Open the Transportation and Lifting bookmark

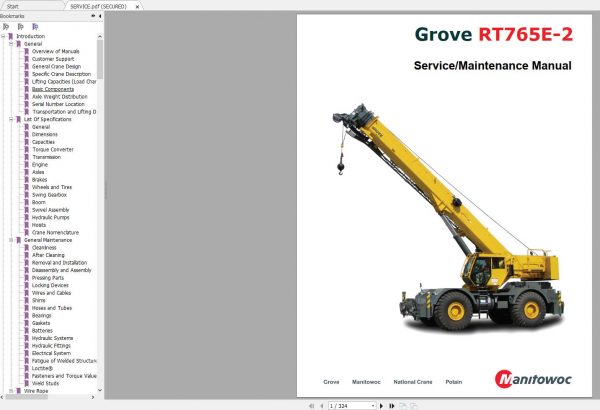tap(64, 112)
